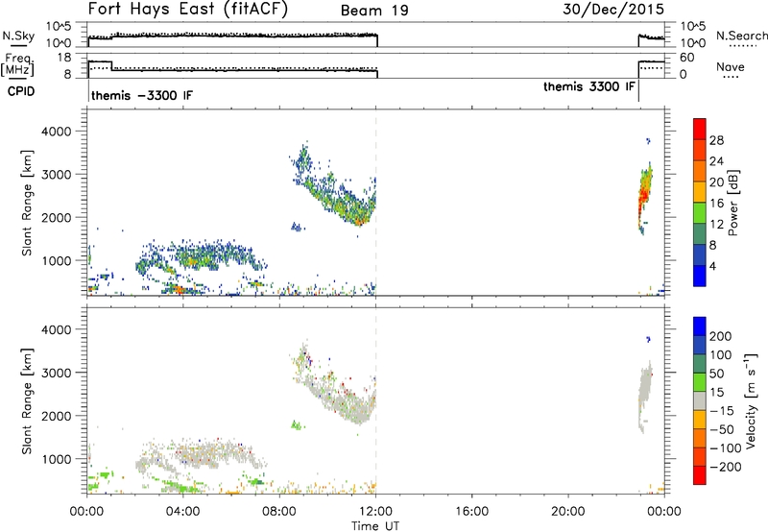Click the date '30/Dec/2015'
Viewport: 768px width, 532px height.
(x=613, y=10)
